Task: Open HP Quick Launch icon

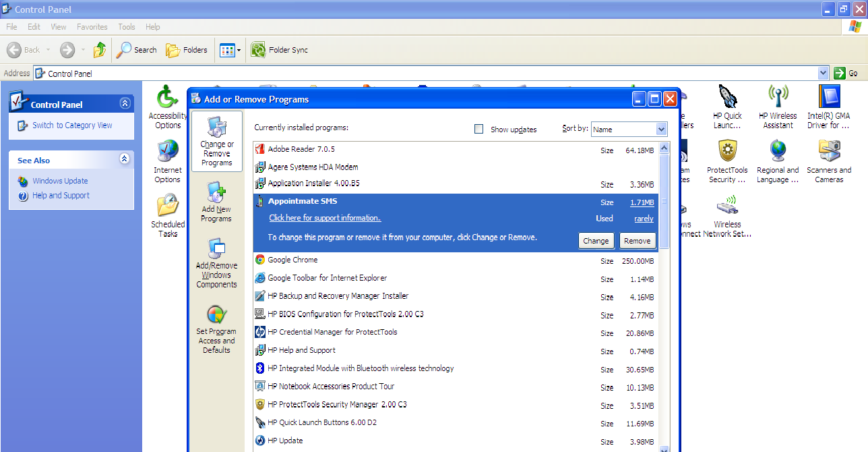Action: tap(727, 108)
